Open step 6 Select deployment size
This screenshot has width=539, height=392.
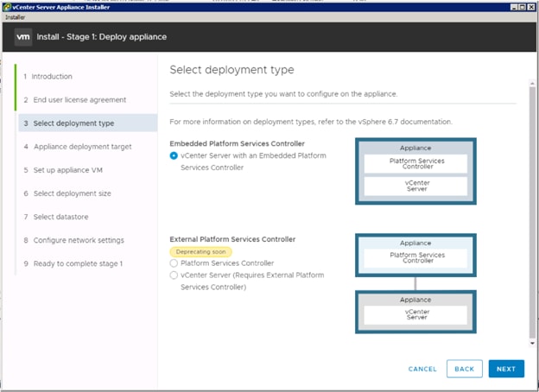pos(67,193)
